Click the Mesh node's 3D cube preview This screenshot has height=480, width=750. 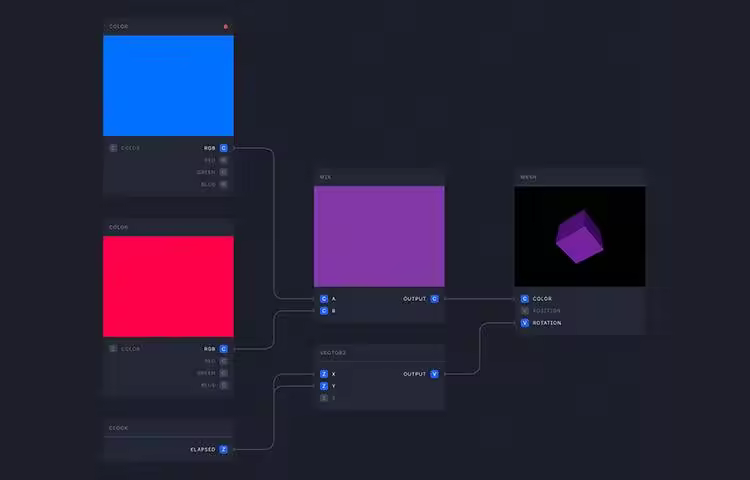[579, 236]
